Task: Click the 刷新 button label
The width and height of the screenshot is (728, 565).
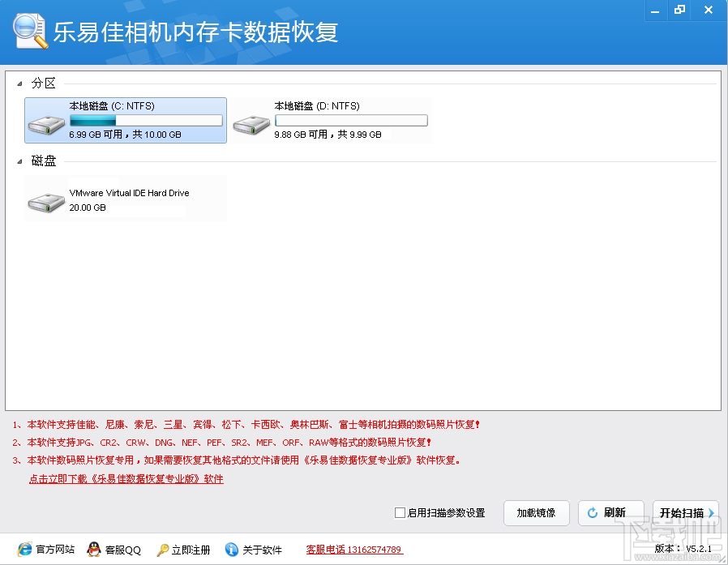Action: coord(615,512)
